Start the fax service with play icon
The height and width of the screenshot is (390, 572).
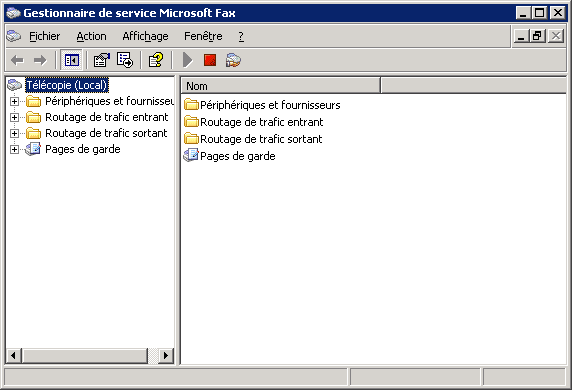[187, 60]
